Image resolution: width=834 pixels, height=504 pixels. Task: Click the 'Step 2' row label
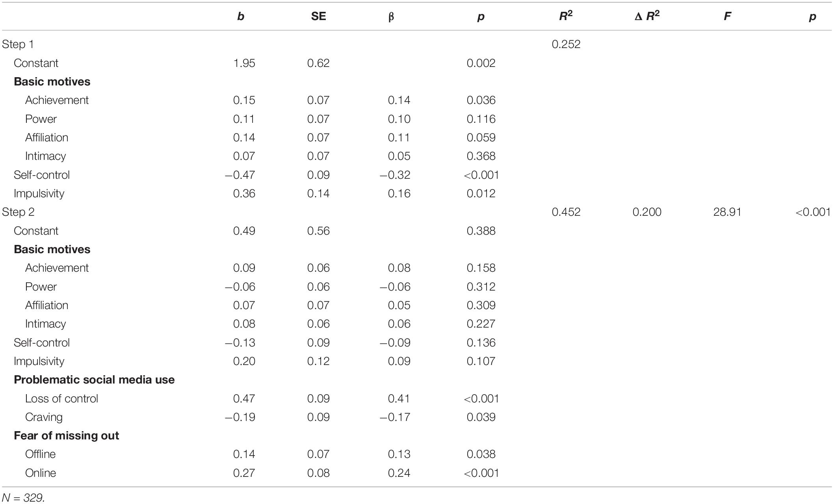pyautogui.click(x=18, y=212)
